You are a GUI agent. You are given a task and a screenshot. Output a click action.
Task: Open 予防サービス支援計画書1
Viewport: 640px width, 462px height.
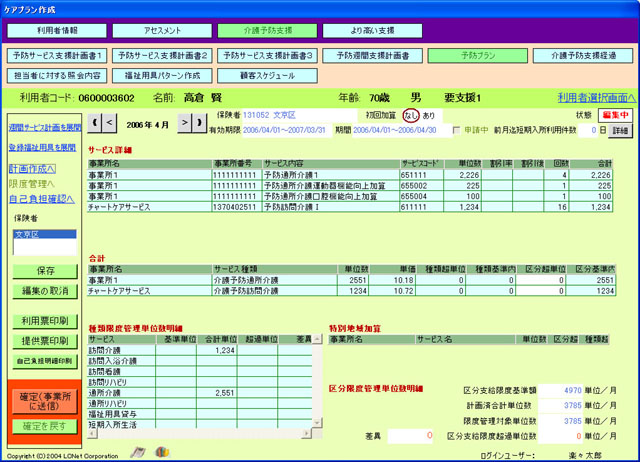point(57,56)
